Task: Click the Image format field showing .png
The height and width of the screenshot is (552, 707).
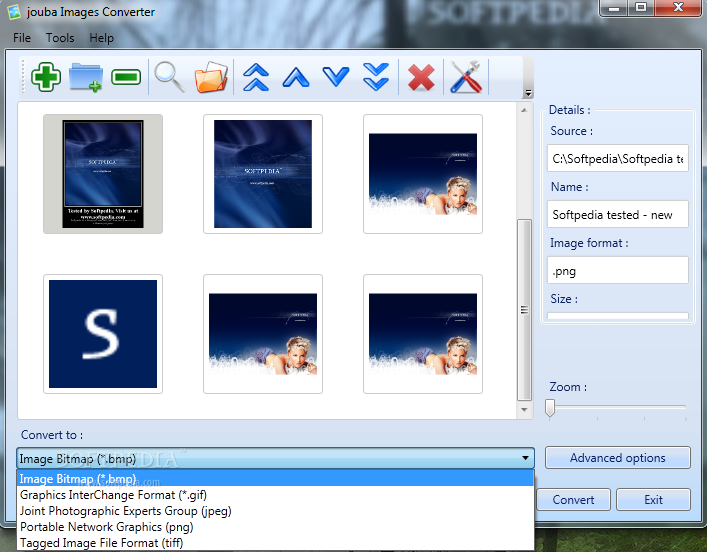Action: (x=618, y=270)
